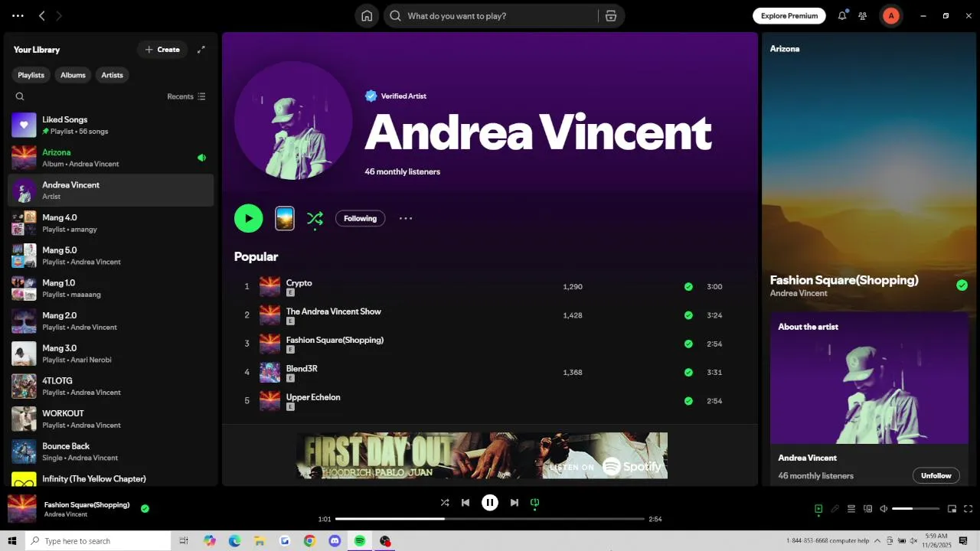Viewport: 980px width, 551px height.
Task: Toggle the Now Playing view icon
Action: coord(818,509)
